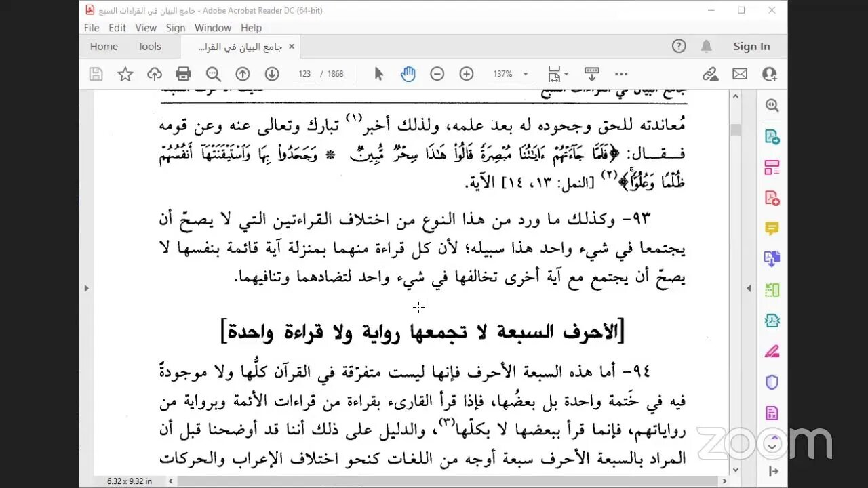Click the heading الأحرف السبعة لا تجمعها

(x=422, y=332)
